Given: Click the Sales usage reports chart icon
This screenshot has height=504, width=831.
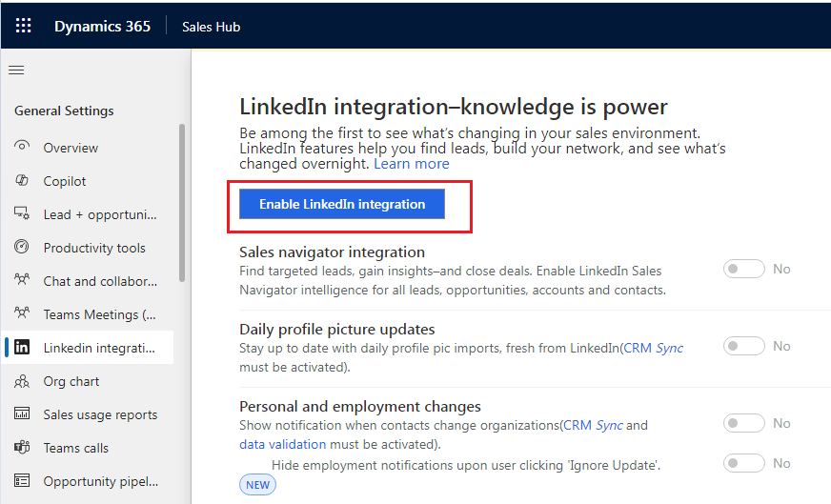Looking at the screenshot, I should pyautogui.click(x=22, y=413).
